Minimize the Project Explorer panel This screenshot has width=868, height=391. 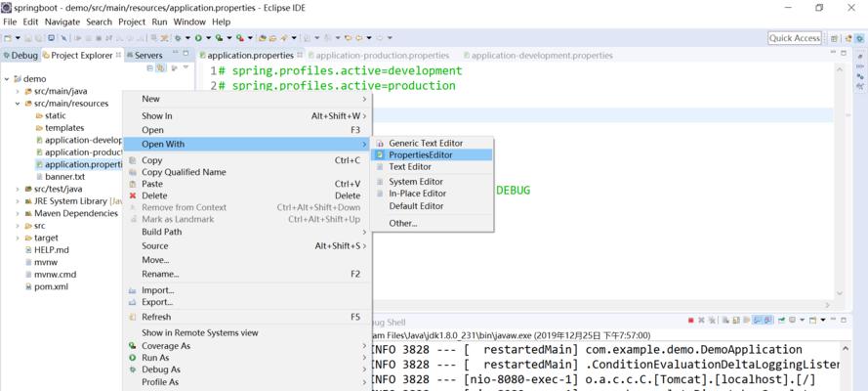coord(176,53)
